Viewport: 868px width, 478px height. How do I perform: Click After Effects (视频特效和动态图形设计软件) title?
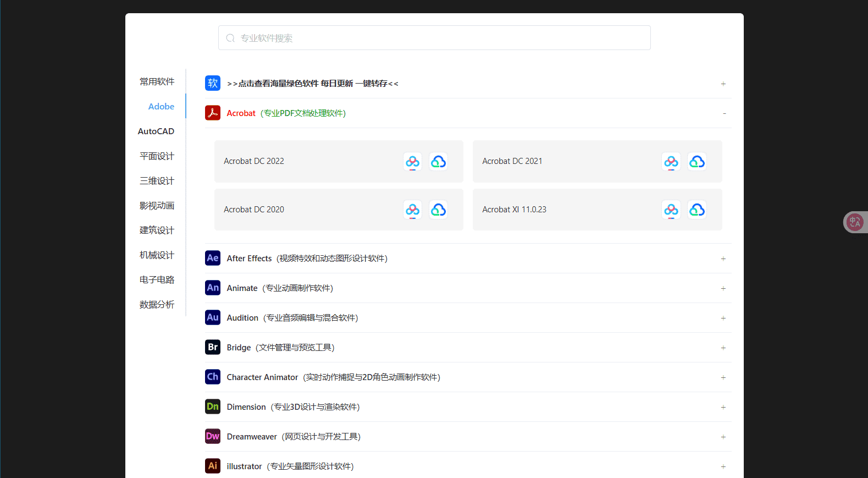pos(307,259)
